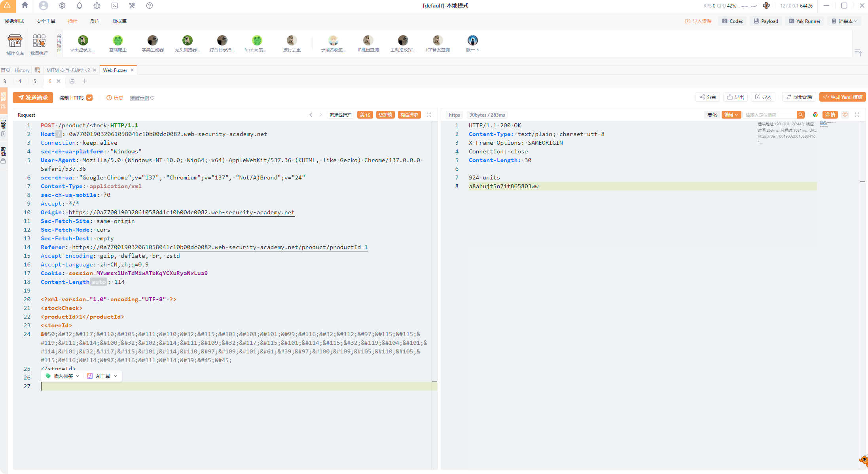
Task: Expand the request editor to fullscreen
Action: coord(429,115)
